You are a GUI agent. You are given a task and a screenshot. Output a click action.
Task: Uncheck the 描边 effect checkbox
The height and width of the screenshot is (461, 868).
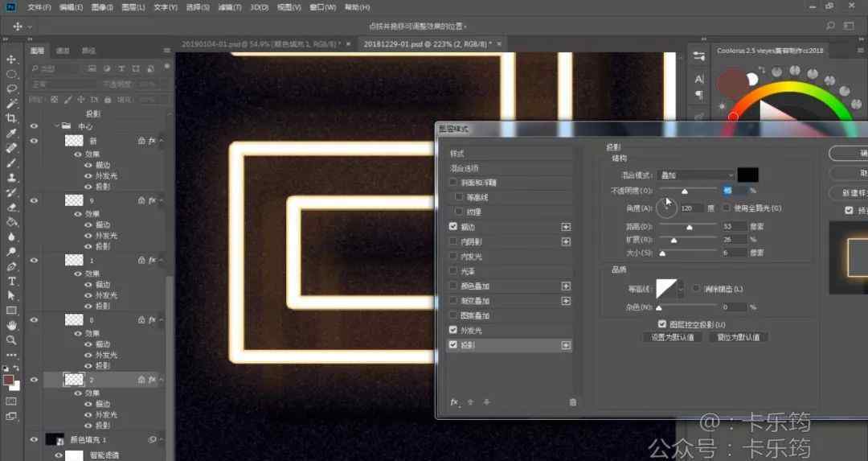pyautogui.click(x=453, y=227)
